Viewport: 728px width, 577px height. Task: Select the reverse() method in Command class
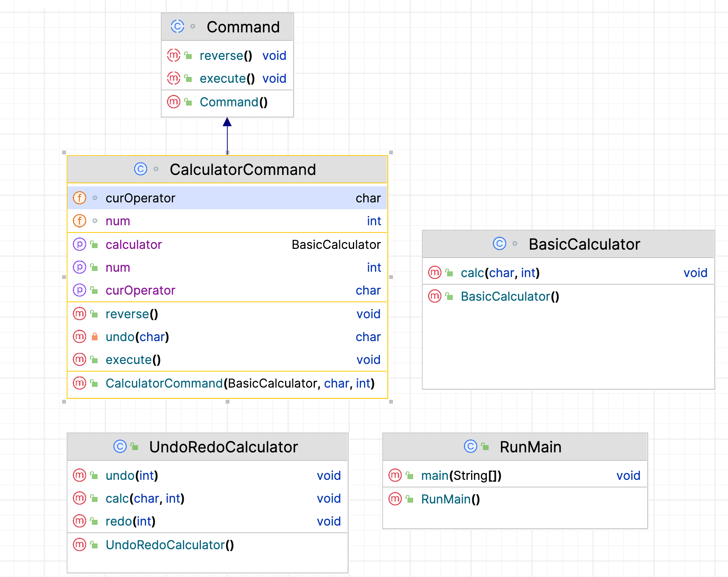[x=227, y=56]
